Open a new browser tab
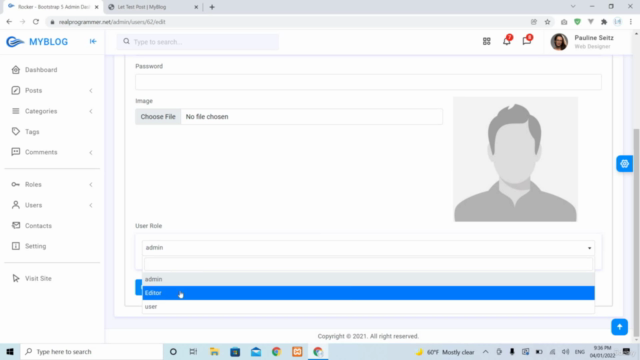Image resolution: width=640 pixels, height=360 pixels. 212,7
